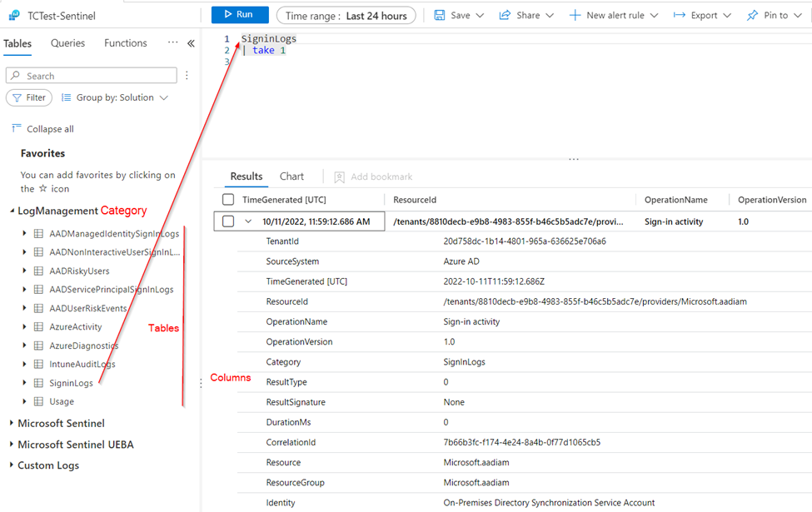Expand the IntuneAuditLogs table node
Image resolution: width=812 pixels, height=512 pixels.
pos(24,364)
